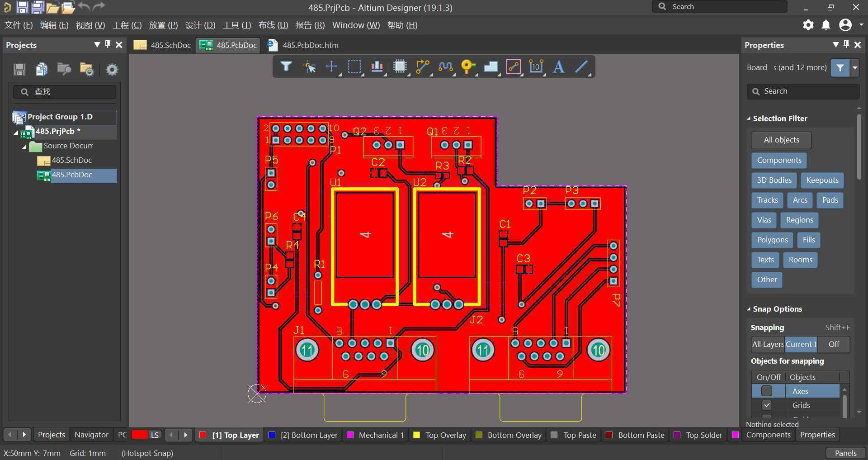The width and height of the screenshot is (868, 460).
Task: Choose the Move objects crosshair tool
Action: click(x=331, y=66)
